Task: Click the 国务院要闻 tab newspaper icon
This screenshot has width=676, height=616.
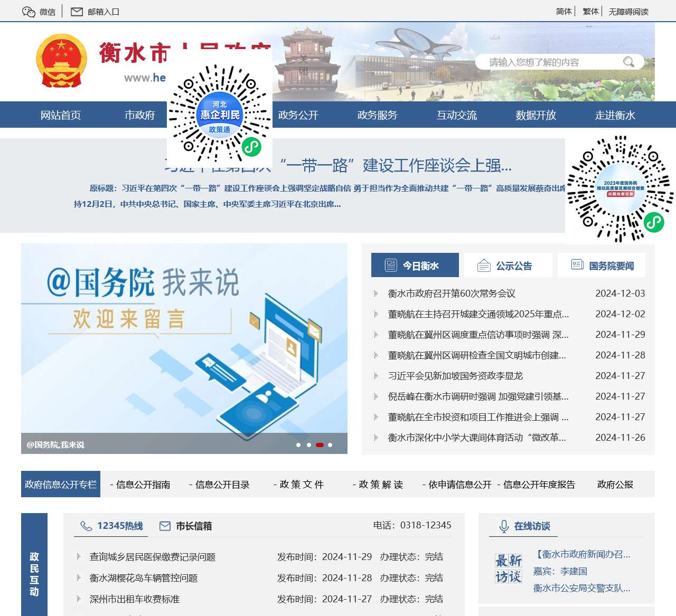Action: [x=577, y=265]
